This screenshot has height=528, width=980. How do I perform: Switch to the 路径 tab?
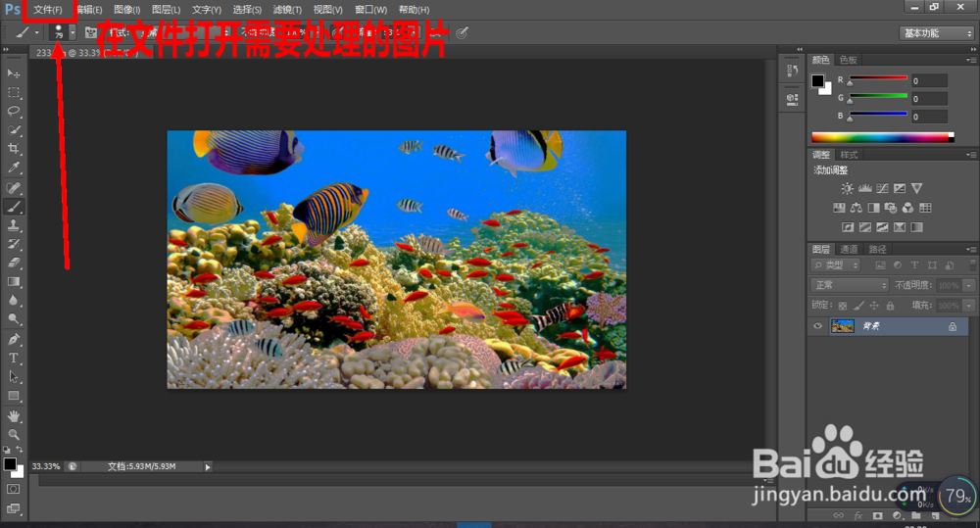[x=877, y=250]
